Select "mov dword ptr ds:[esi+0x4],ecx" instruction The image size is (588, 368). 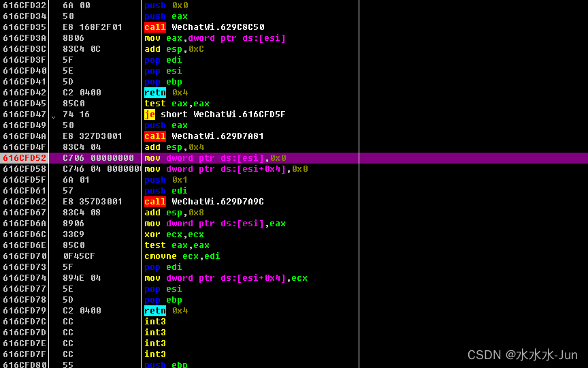[226, 277]
